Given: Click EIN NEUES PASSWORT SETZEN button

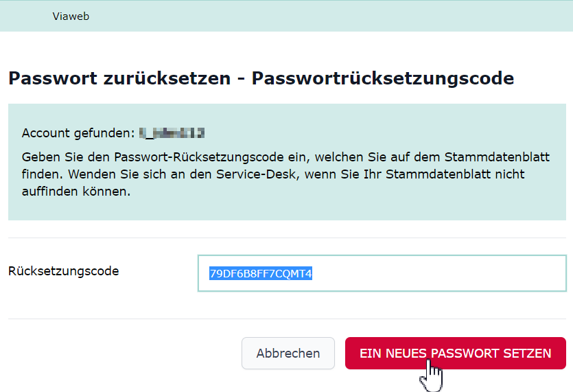Looking at the screenshot, I should [455, 353].
